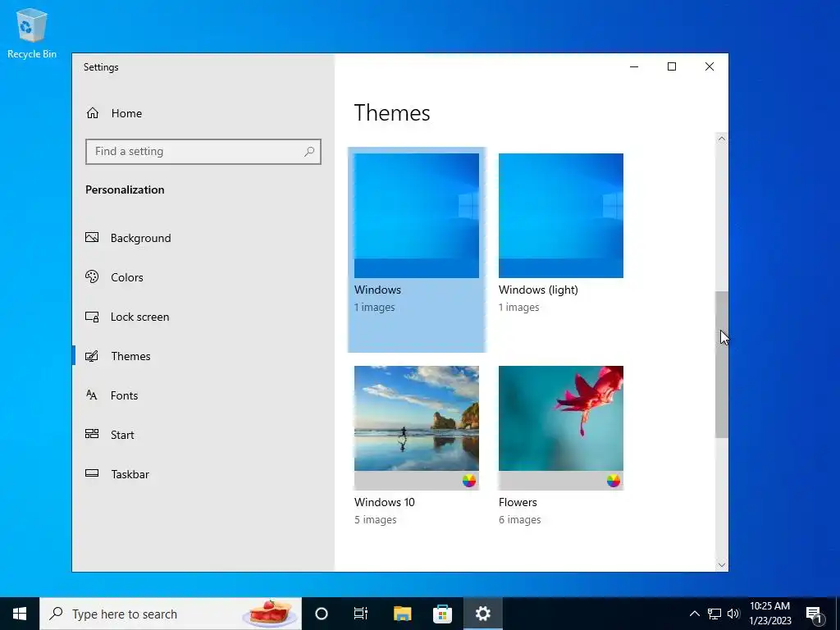The width and height of the screenshot is (840, 630).
Task: Apply the Windows 10 beach theme
Action: [x=416, y=427]
